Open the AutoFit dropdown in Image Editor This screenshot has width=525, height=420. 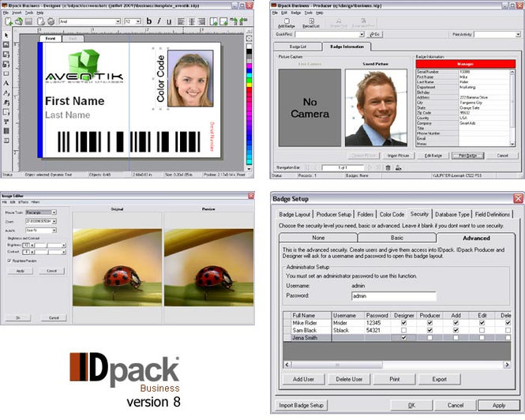(54, 231)
